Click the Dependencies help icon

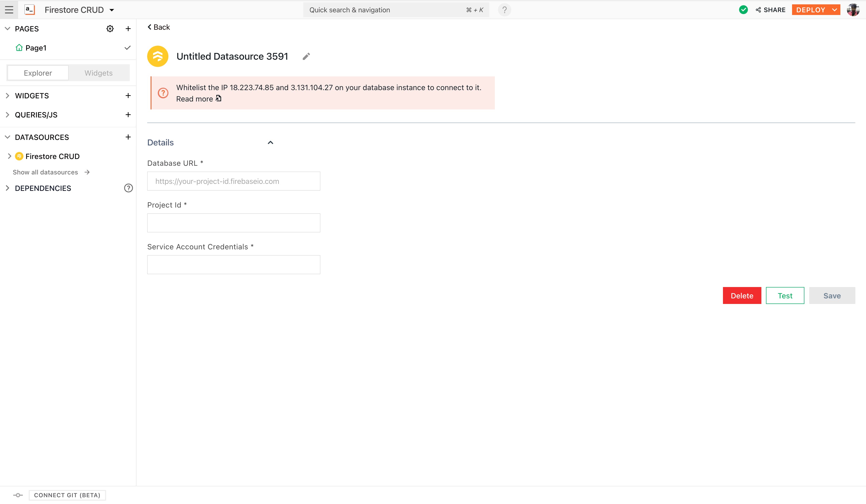128,188
